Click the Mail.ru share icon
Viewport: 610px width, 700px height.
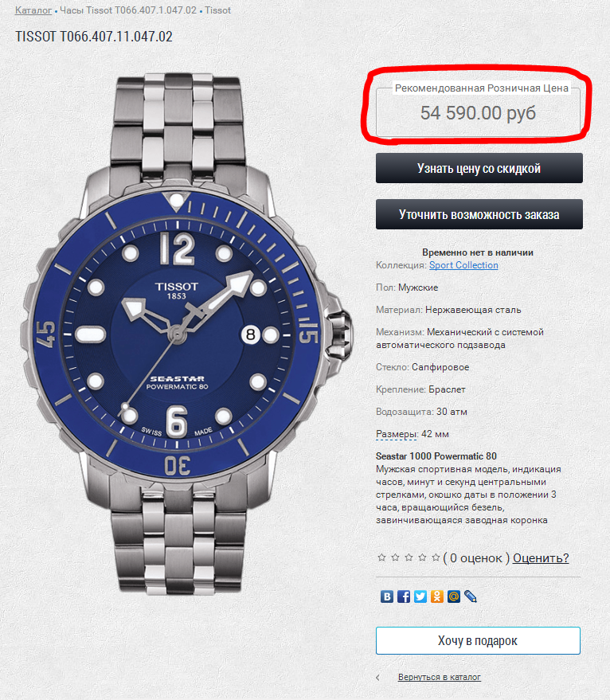(454, 596)
